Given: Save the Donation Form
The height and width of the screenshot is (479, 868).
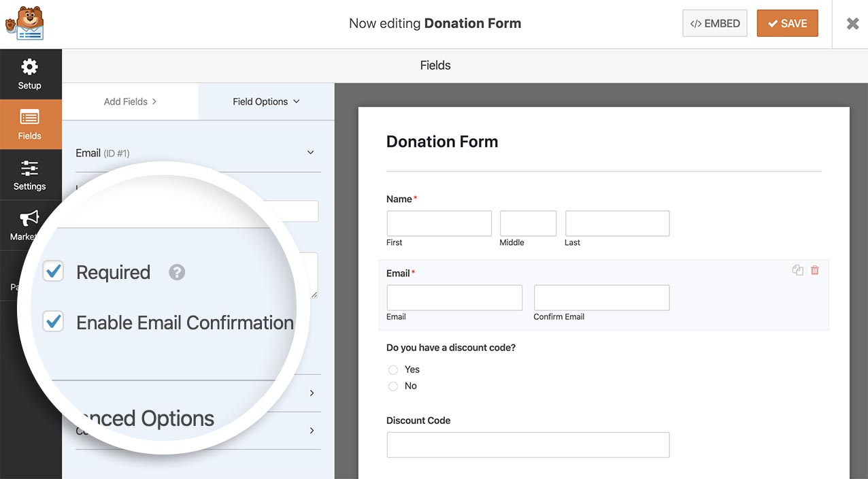Looking at the screenshot, I should pos(787,24).
